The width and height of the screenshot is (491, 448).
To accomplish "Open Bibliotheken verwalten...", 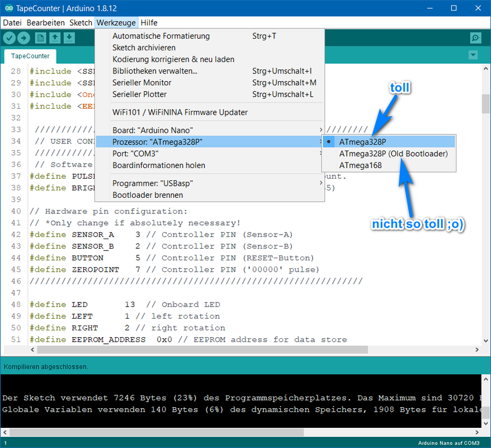I will pos(209,71).
